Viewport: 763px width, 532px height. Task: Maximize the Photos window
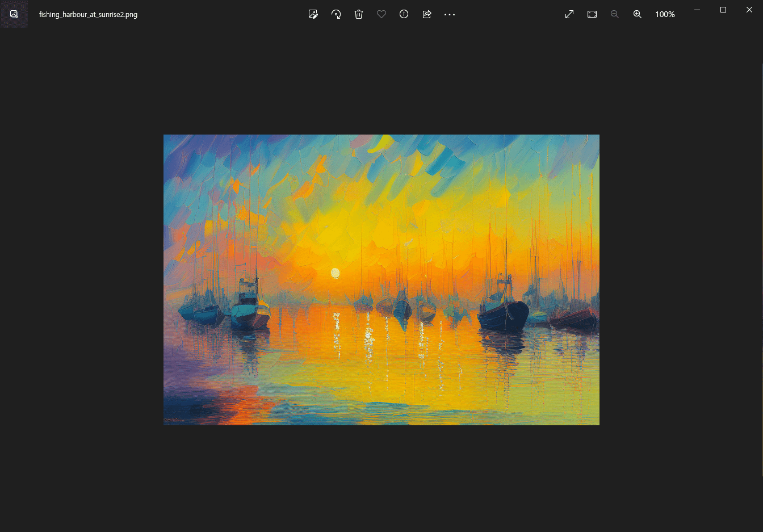723,10
